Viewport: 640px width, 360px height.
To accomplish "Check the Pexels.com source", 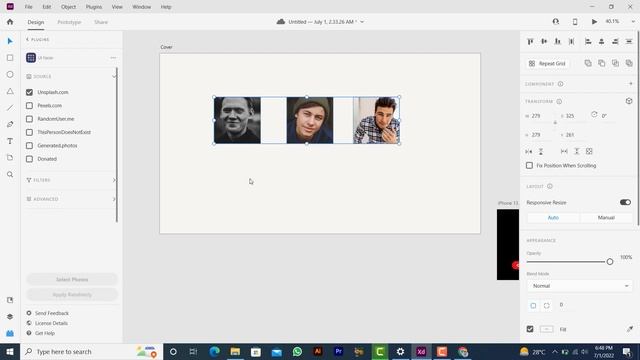I will (29, 106).
